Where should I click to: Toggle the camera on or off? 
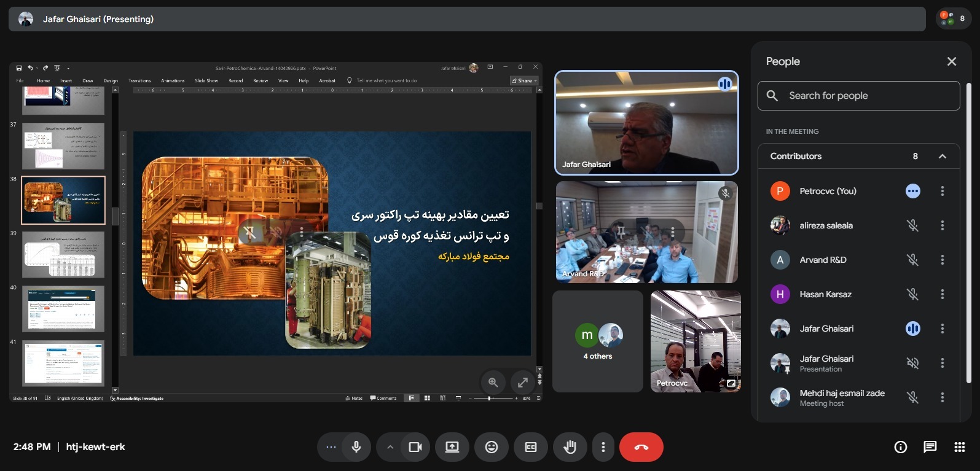[x=415, y=447]
